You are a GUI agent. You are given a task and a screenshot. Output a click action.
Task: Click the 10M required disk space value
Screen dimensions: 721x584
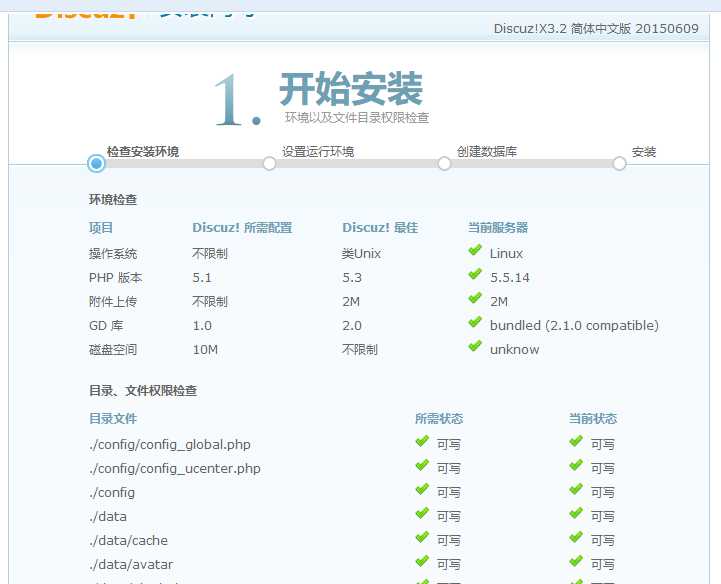click(205, 349)
